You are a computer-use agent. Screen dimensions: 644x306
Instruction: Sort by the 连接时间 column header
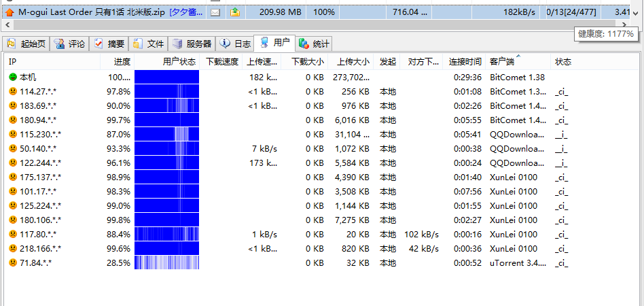tap(465, 62)
